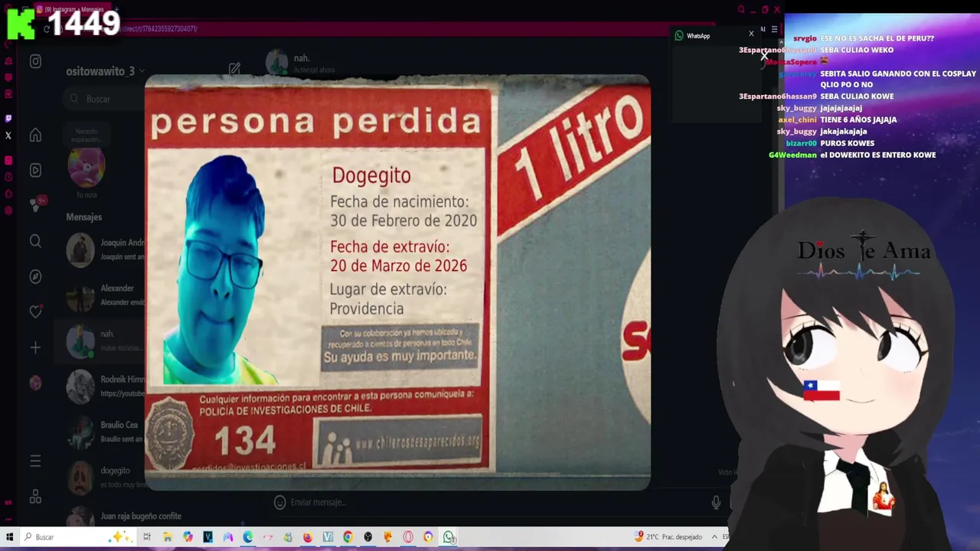Record a voice message with microphone icon
The height and width of the screenshot is (551, 980).
click(716, 502)
